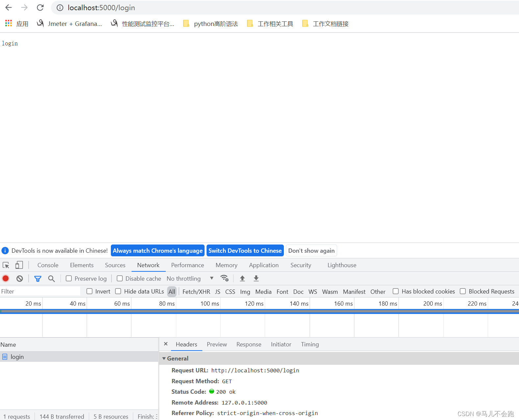Open the python高阶语法 bookmark folder
519x420 pixels.
tap(210, 24)
